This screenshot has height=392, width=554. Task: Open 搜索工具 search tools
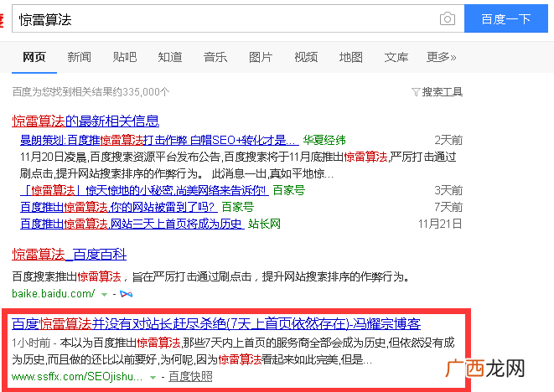442,92
